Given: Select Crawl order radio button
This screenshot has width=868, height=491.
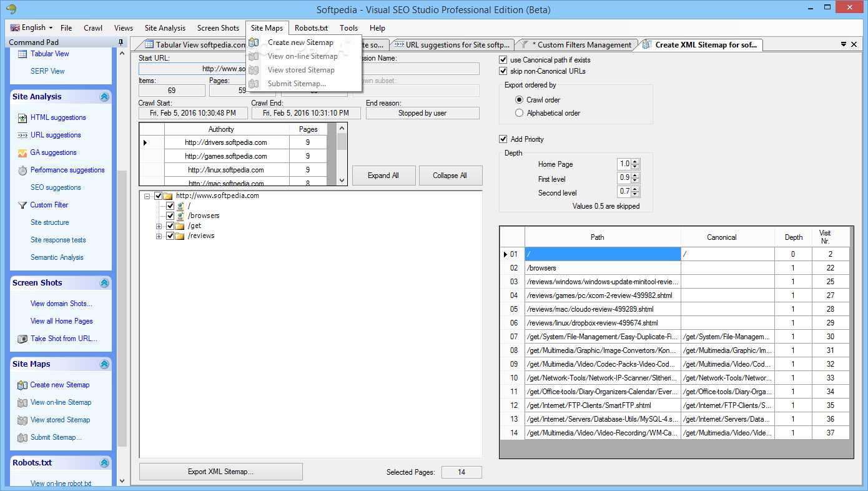Looking at the screenshot, I should 519,100.
